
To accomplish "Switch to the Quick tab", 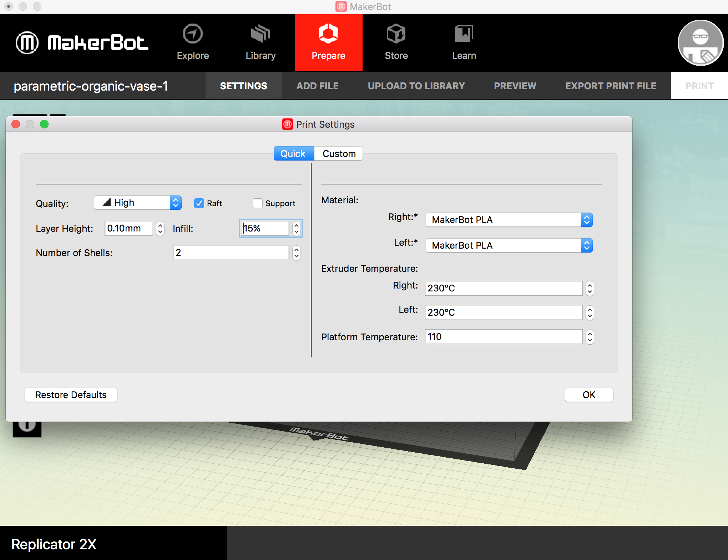I will pyautogui.click(x=294, y=153).
